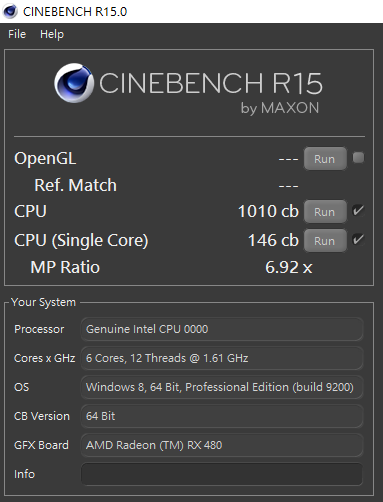Run the CPU Single Core benchmark
This screenshot has height=502, width=383.
[x=325, y=241]
